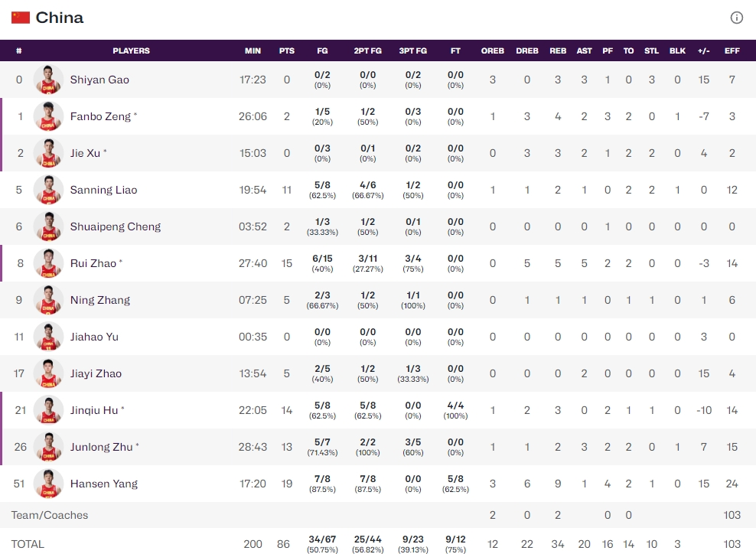756x554 pixels.
Task: Click Rui Zhao's avatar thumbnail
Action: (x=48, y=263)
